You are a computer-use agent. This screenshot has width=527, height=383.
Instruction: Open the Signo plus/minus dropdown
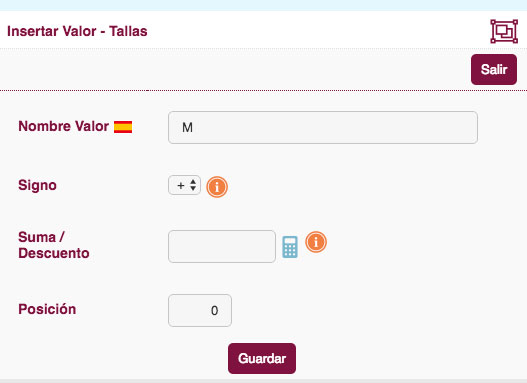185,185
